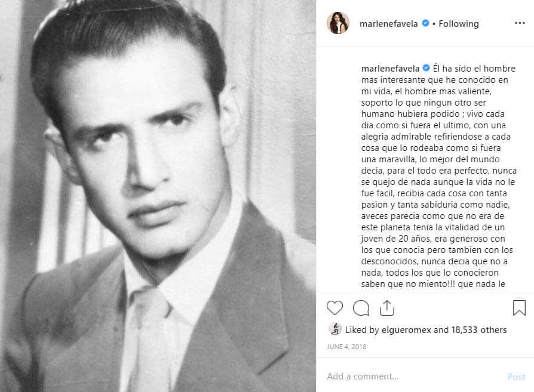This screenshot has width=534, height=392.
Task: Click inside the Add a comment field
Action: [x=388, y=376]
